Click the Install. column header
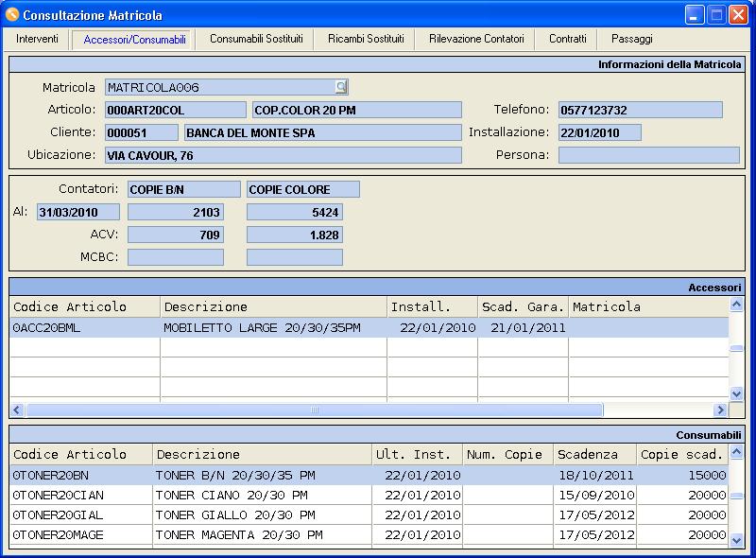 (433, 307)
